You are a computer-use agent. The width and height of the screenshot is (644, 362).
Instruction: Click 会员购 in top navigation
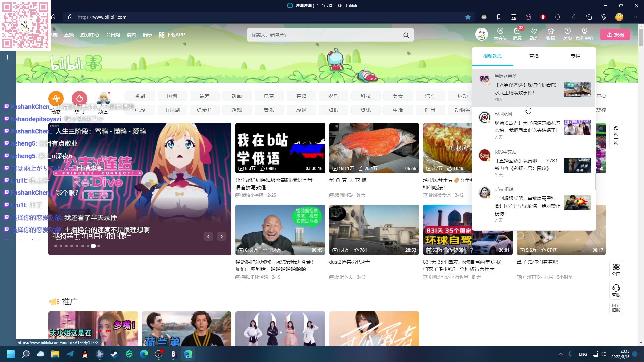tap(113, 35)
